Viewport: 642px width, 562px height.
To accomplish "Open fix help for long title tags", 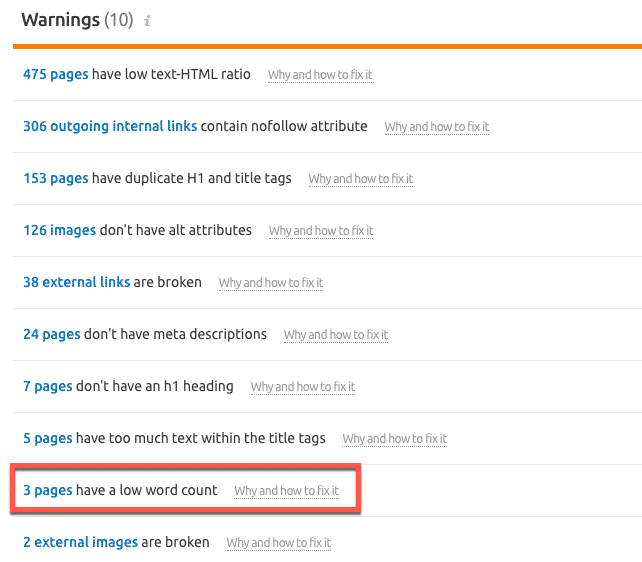I will click(394, 439).
